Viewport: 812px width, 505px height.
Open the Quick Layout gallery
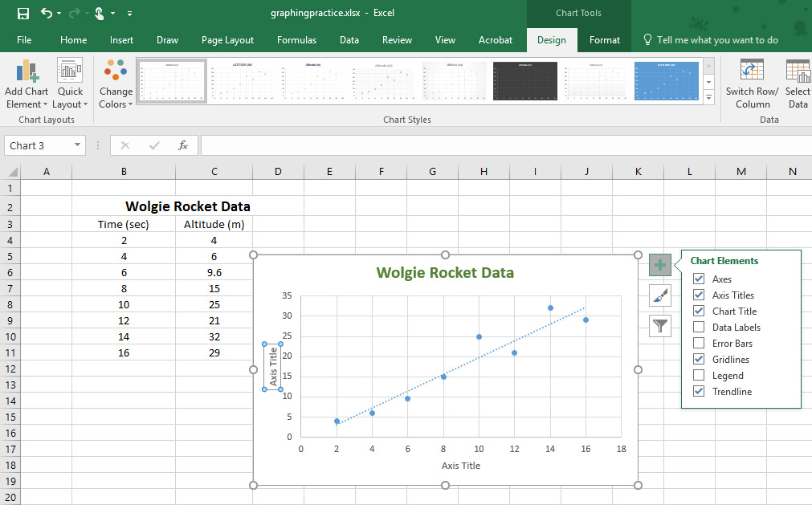[x=70, y=84]
